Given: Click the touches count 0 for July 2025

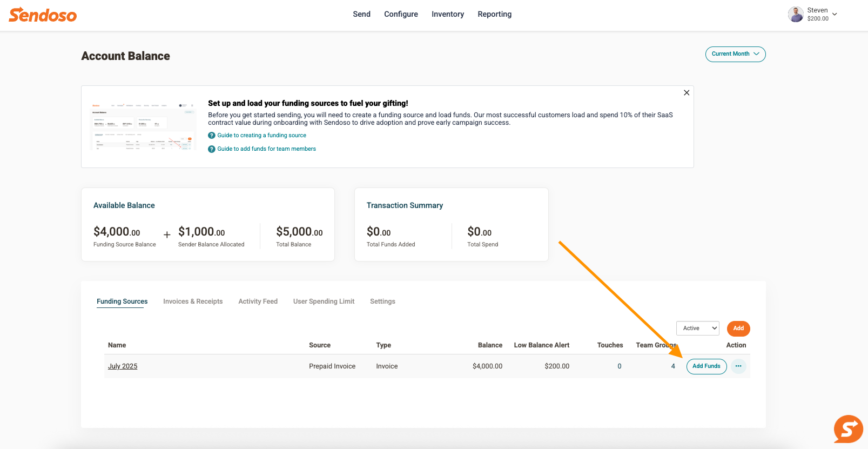Looking at the screenshot, I should (620, 366).
